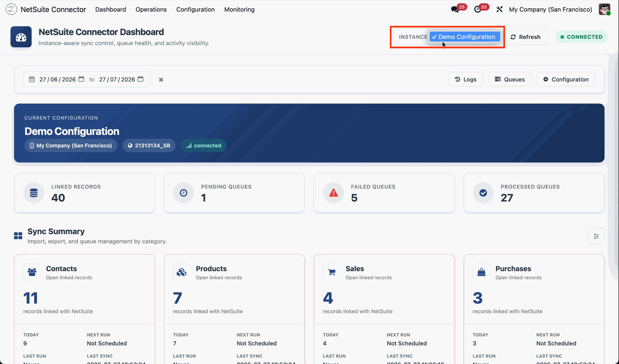Open the Failed Queues card showing 5
The width and height of the screenshot is (619, 364).
pos(384,193)
